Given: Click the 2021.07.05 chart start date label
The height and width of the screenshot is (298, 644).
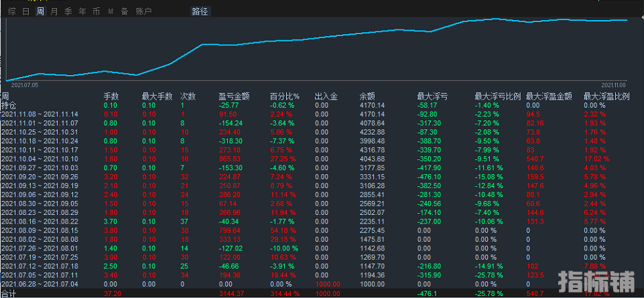Looking at the screenshot, I should [24, 85].
